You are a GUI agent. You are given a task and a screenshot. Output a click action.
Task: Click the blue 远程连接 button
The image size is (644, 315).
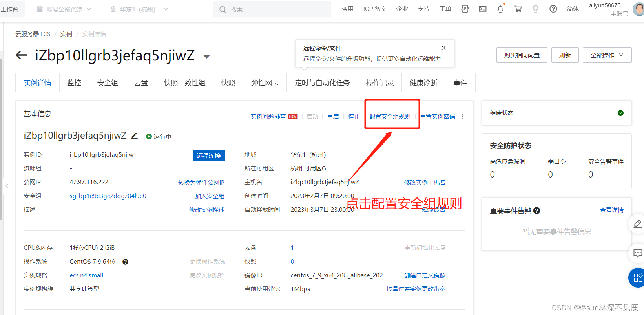(x=209, y=156)
